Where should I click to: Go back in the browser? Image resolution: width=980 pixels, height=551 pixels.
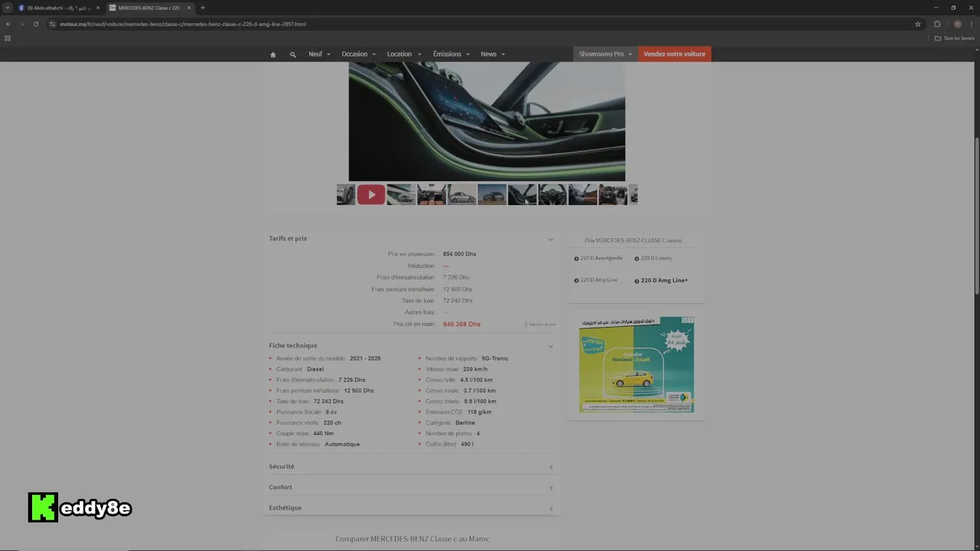(8, 24)
